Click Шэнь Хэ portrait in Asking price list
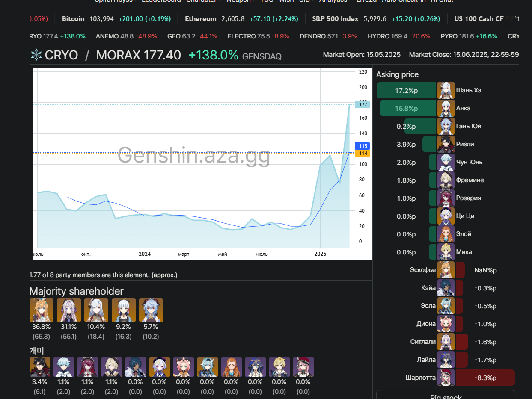Viewport: 532px width, 399px height. 446,90
